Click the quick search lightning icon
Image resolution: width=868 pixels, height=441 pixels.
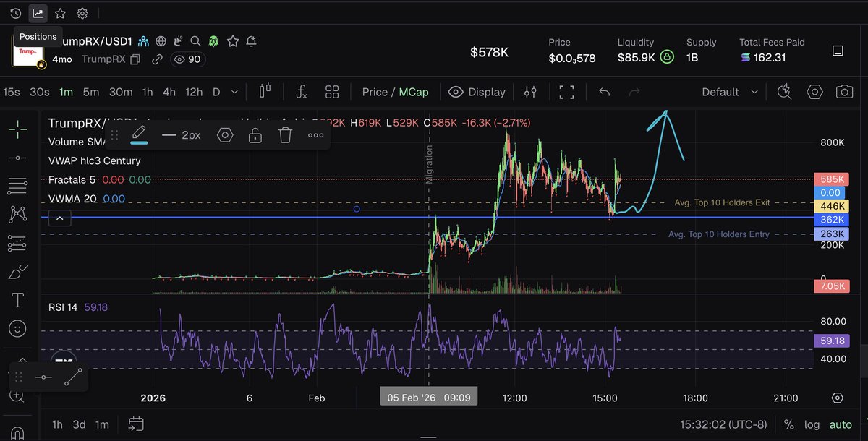784,92
